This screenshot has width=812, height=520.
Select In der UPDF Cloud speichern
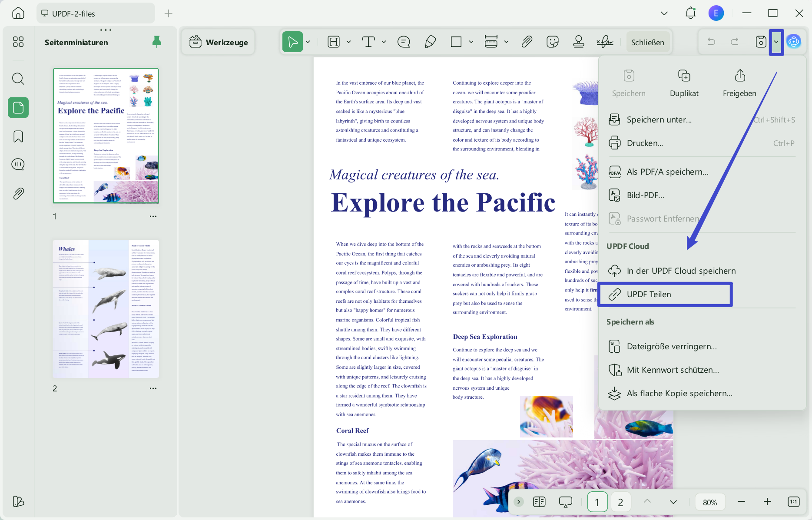tap(702, 271)
